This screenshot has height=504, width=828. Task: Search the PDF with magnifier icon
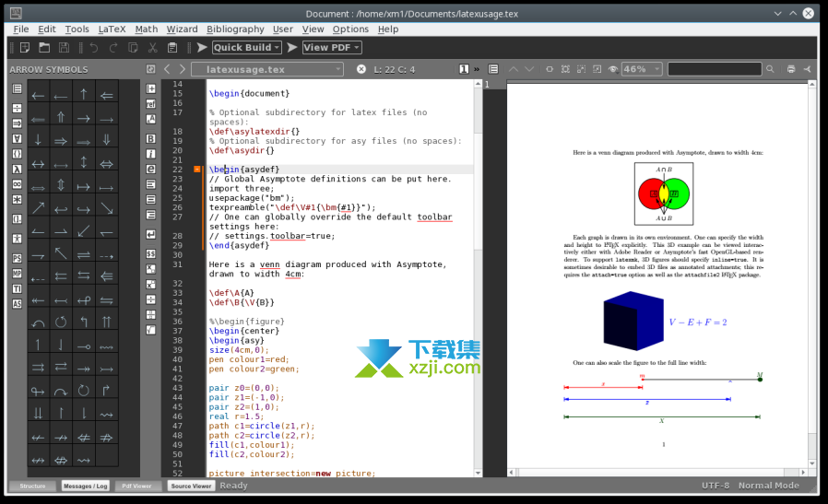point(770,69)
